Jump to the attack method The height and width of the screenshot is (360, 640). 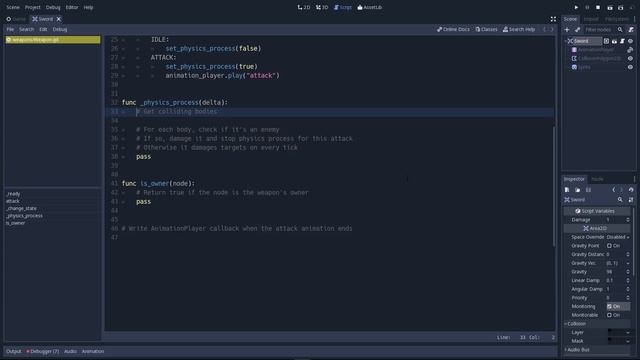coord(13,201)
